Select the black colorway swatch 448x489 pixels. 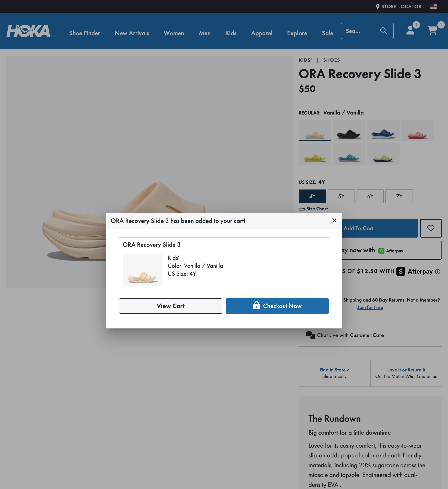pyautogui.click(x=349, y=130)
